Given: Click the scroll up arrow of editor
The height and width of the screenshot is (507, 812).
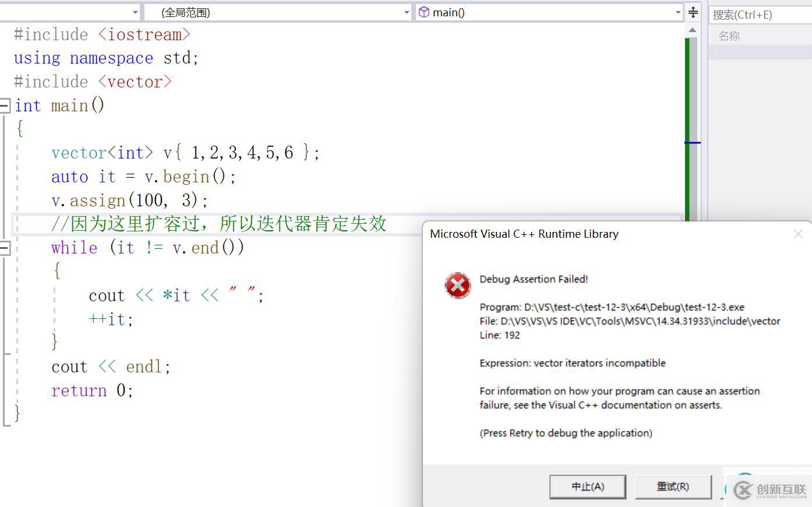Looking at the screenshot, I should pos(692,30).
